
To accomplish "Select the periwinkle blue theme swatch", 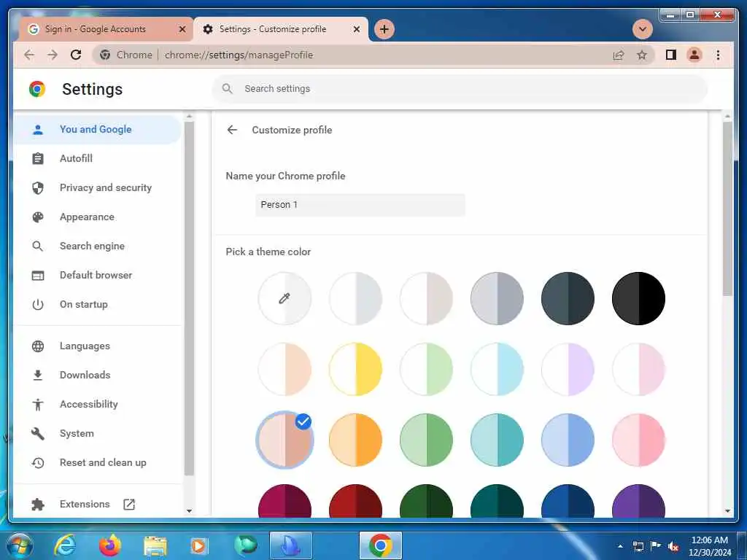I will point(568,440).
